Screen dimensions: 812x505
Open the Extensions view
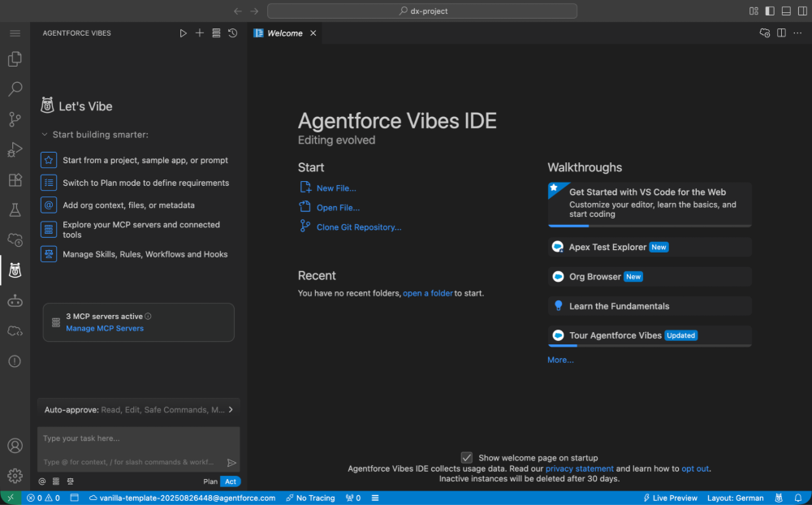pos(15,179)
